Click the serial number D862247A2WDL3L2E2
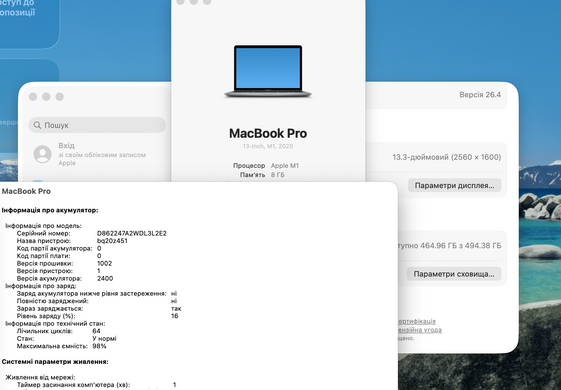 point(132,233)
